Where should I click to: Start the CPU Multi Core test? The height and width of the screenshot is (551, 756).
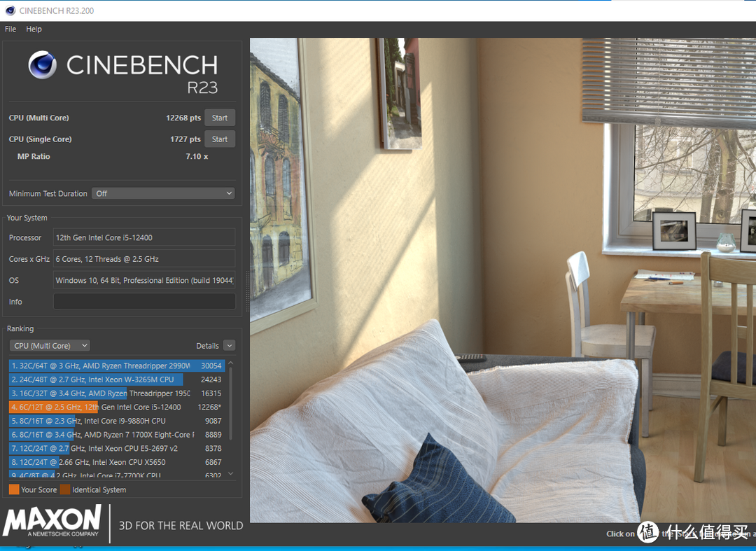pyautogui.click(x=220, y=118)
